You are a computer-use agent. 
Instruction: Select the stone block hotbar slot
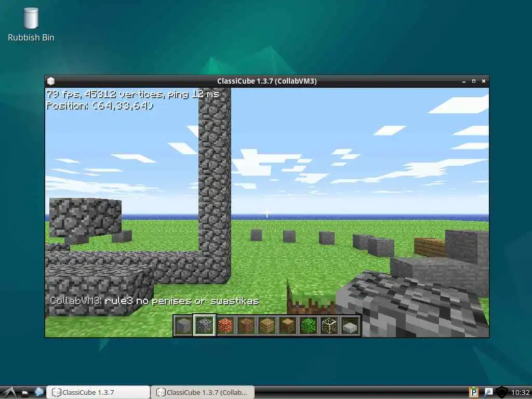click(184, 325)
